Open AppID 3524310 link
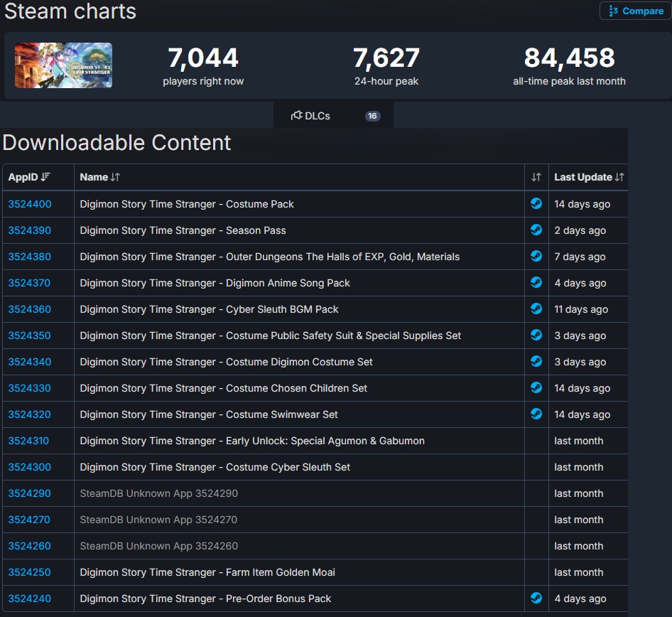Screen dimensions: 672x617 coord(28,441)
